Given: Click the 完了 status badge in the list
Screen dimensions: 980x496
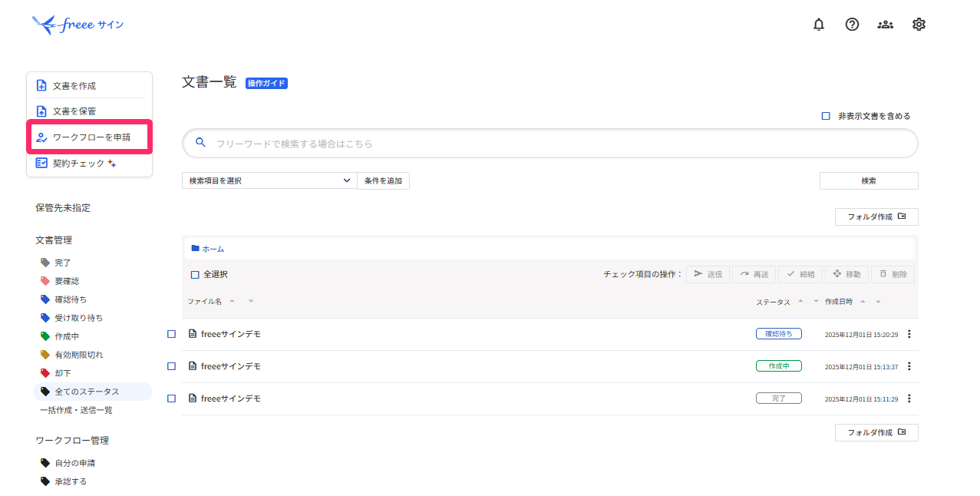Looking at the screenshot, I should click(779, 398).
